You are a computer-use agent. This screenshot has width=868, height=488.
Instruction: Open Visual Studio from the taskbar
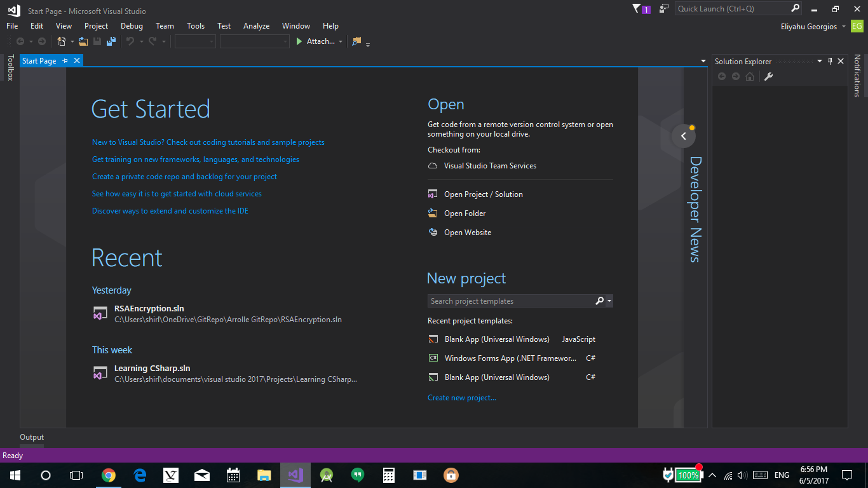tap(295, 475)
